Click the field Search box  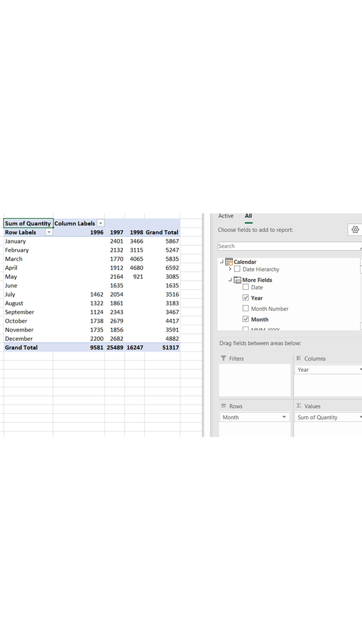tap(287, 246)
